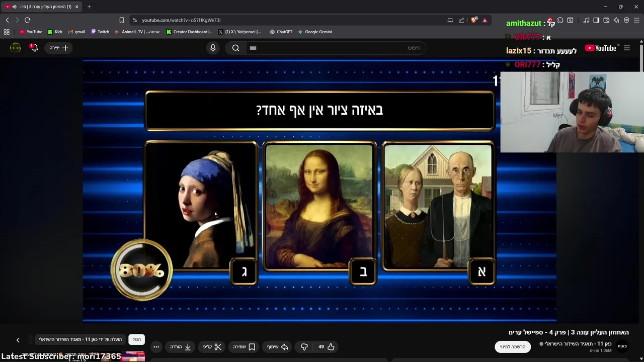
Task: Click the YouTube search magnifier button
Action: click(235, 48)
